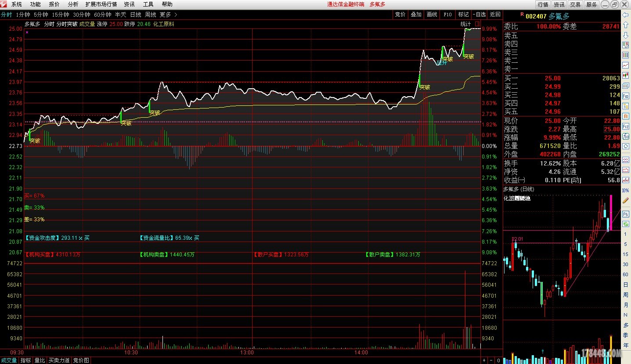Image resolution: width=631 pixels, height=364 pixels.
Task: Select the 成交量 bottom tab
Action: (x=9, y=360)
